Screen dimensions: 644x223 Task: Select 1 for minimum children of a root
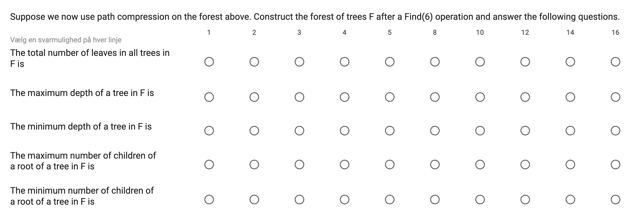coord(209,200)
